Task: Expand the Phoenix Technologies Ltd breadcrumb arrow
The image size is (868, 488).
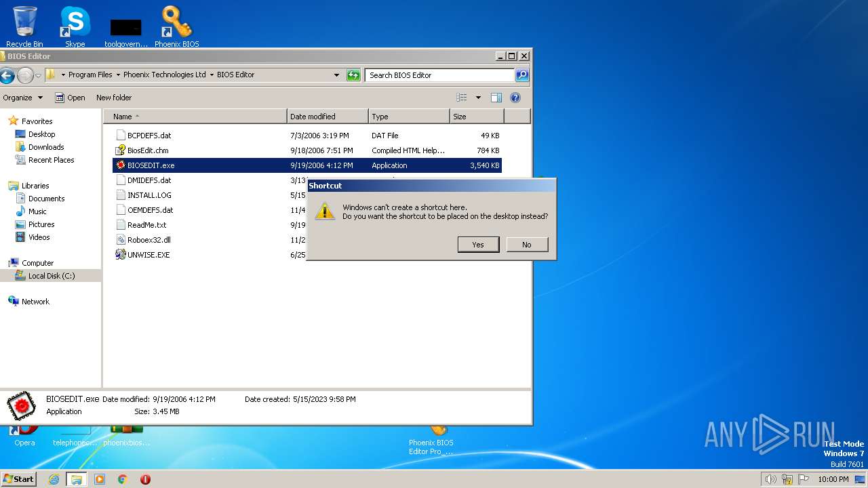Action: tap(211, 75)
